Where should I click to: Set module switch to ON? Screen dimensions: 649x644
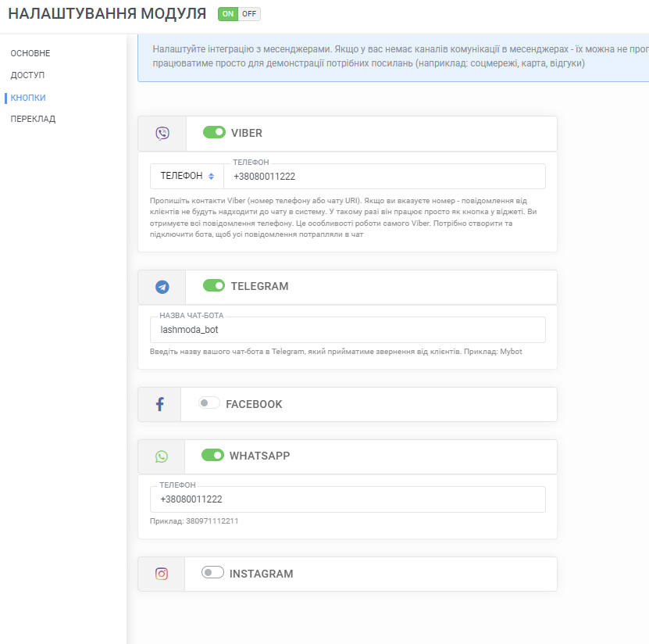click(x=228, y=13)
